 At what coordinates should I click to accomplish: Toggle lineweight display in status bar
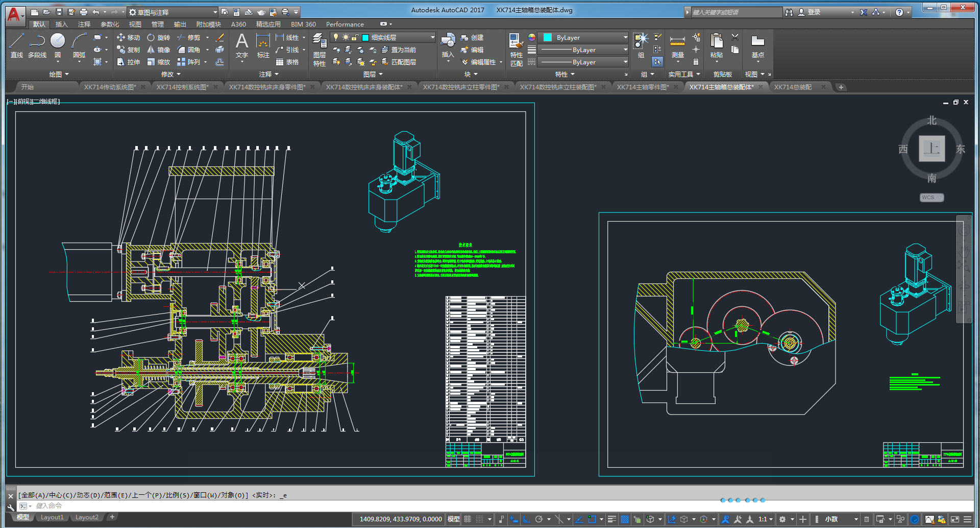tap(611, 519)
